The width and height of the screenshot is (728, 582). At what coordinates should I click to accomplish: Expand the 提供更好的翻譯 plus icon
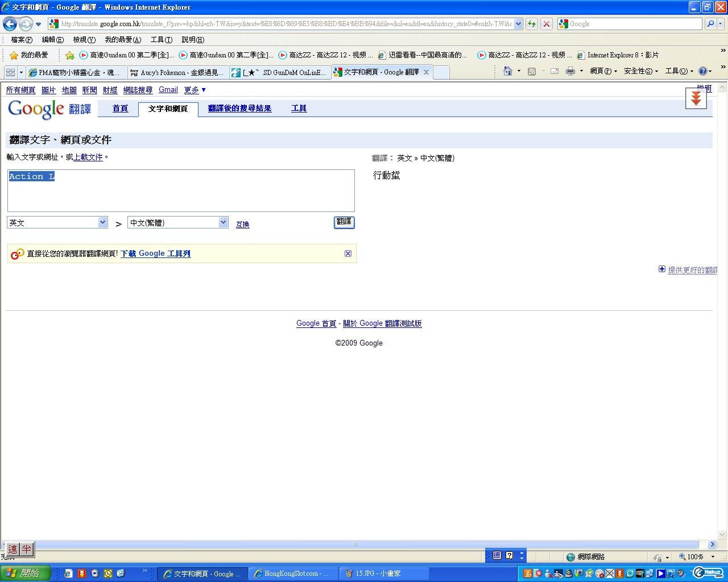(x=662, y=269)
